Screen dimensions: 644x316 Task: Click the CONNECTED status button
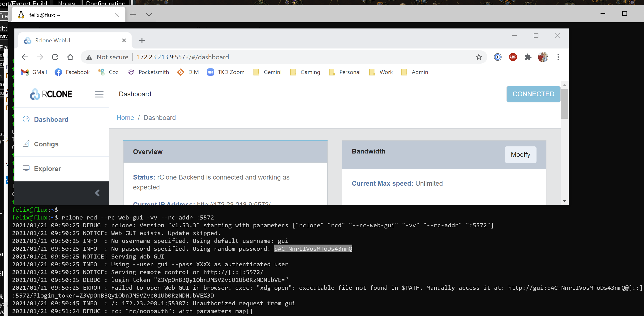533,94
